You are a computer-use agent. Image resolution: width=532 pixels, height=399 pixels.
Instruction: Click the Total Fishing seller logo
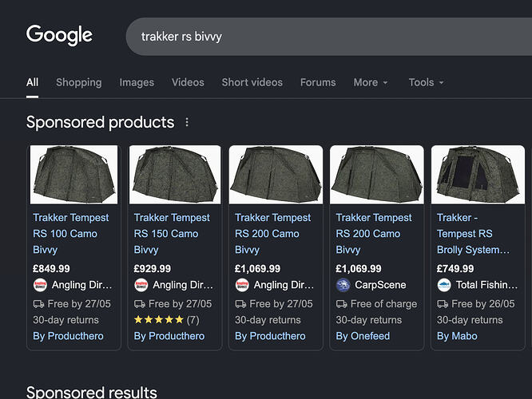click(x=444, y=285)
